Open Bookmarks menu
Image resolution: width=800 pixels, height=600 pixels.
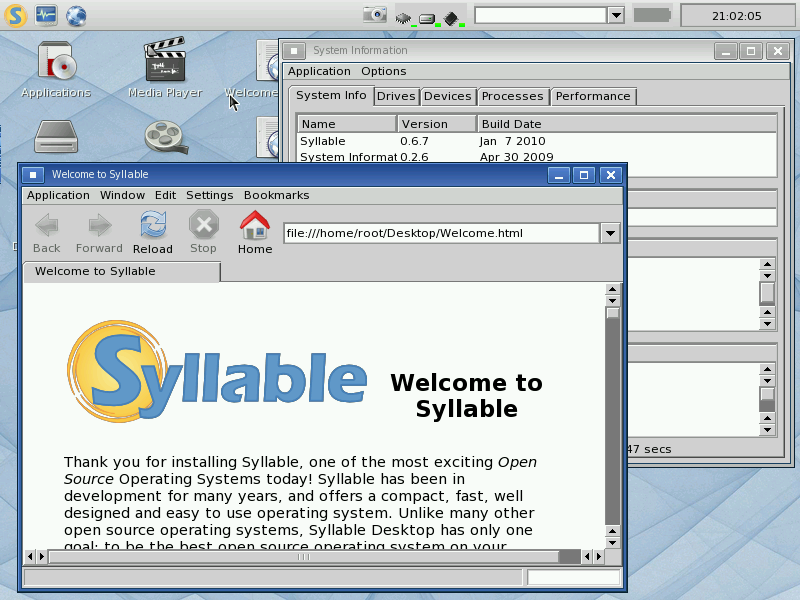pos(277,195)
